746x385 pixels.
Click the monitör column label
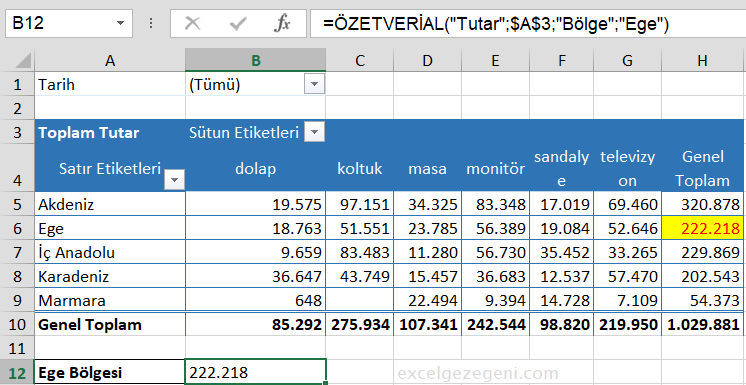(495, 168)
